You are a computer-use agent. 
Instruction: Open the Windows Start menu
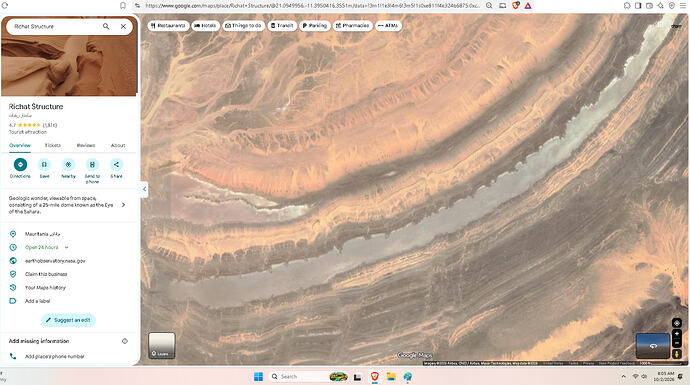click(258, 377)
